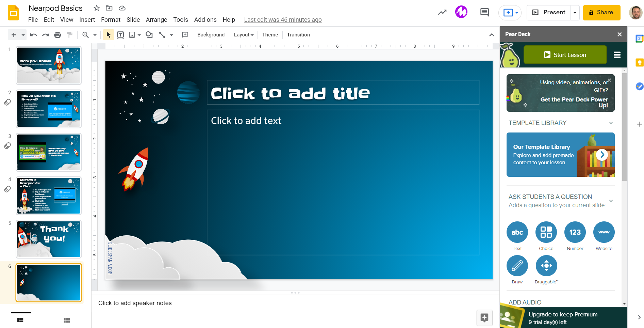The width and height of the screenshot is (644, 328).
Task: Open image insert dropdown arrow
Action: click(139, 35)
